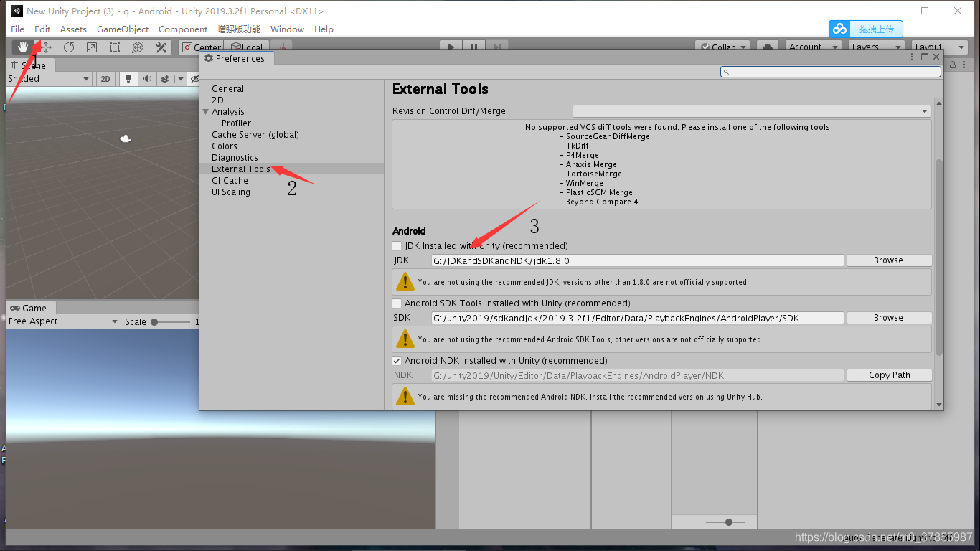Image resolution: width=980 pixels, height=551 pixels.
Task: Click the Preferences search field
Action: 830,71
